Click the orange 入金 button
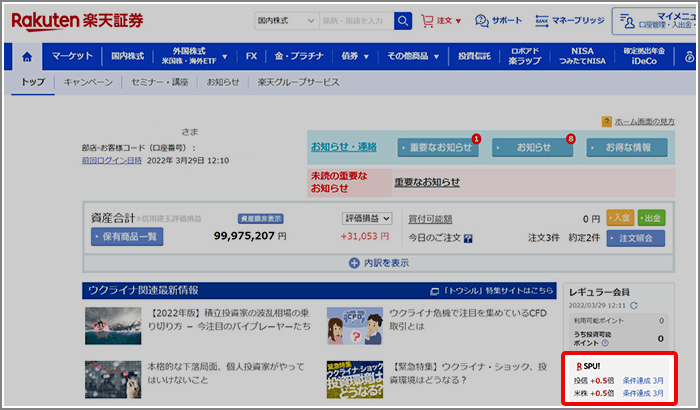The height and width of the screenshot is (410, 700). tap(621, 218)
